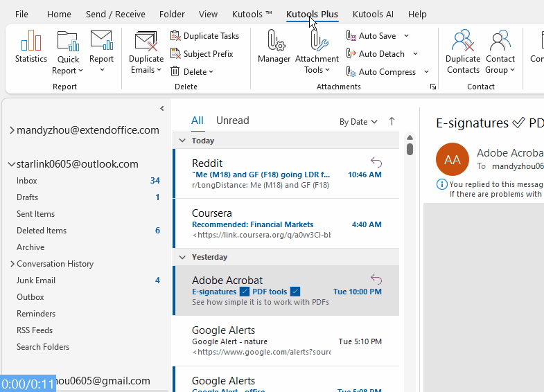This screenshot has height=392, width=544.
Task: Click the replied icon on Adobe Acrobat email
Action: (376, 279)
